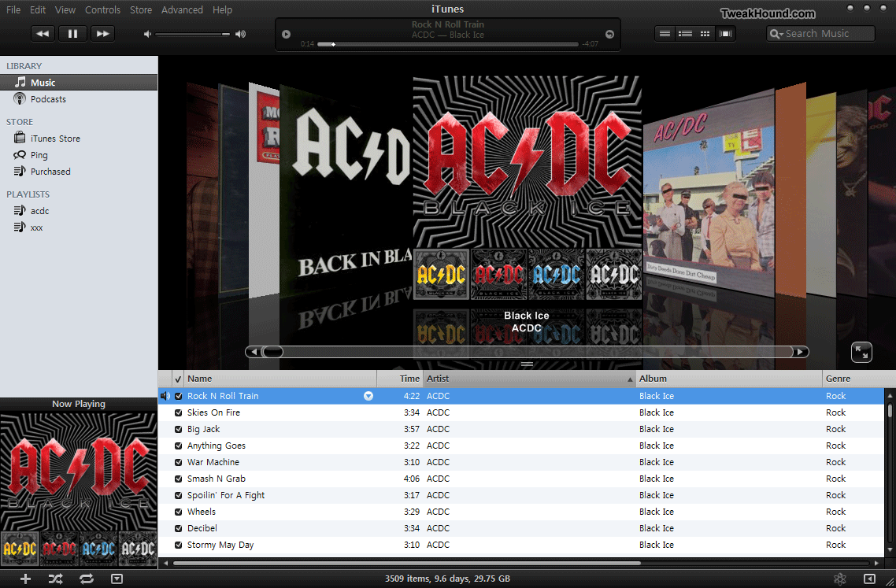The width and height of the screenshot is (896, 588).
Task: Click Cover Flow scrollbar right arrow
Action: [x=801, y=352]
